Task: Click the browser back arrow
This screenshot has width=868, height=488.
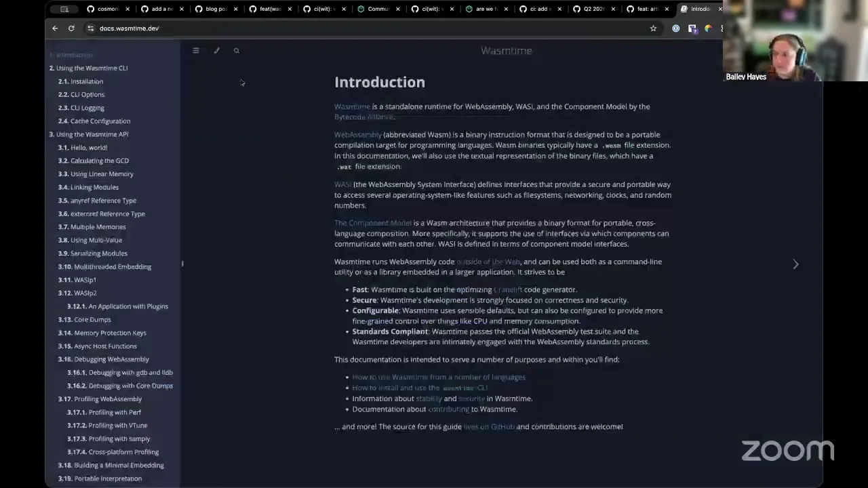Action: point(55,28)
